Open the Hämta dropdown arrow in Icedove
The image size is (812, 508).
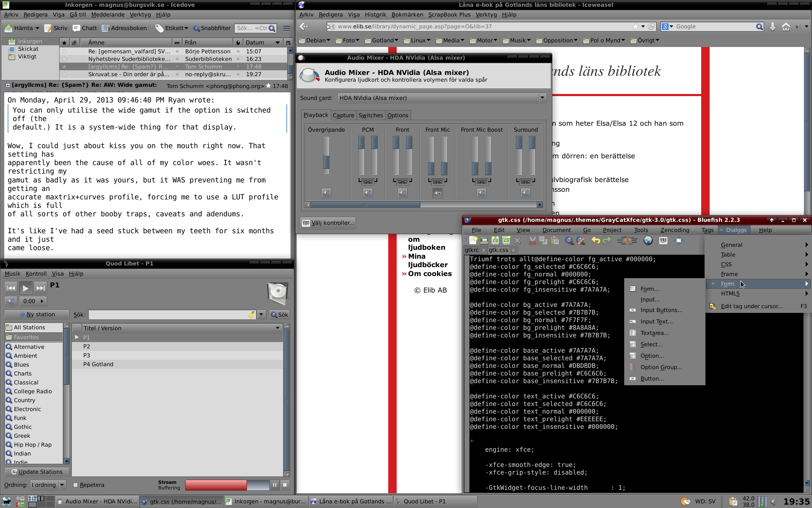pos(37,28)
